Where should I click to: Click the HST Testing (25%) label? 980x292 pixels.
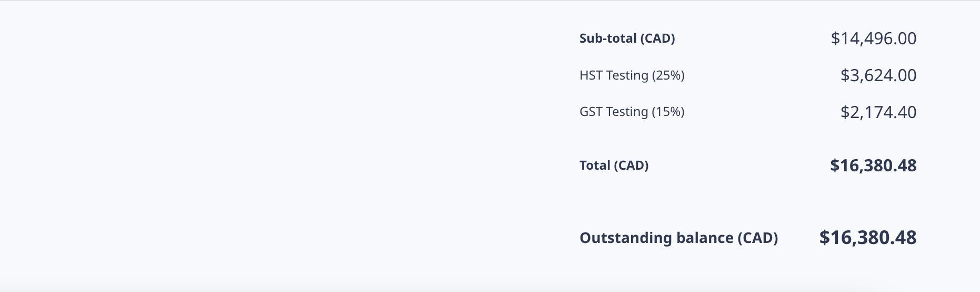tap(632, 75)
